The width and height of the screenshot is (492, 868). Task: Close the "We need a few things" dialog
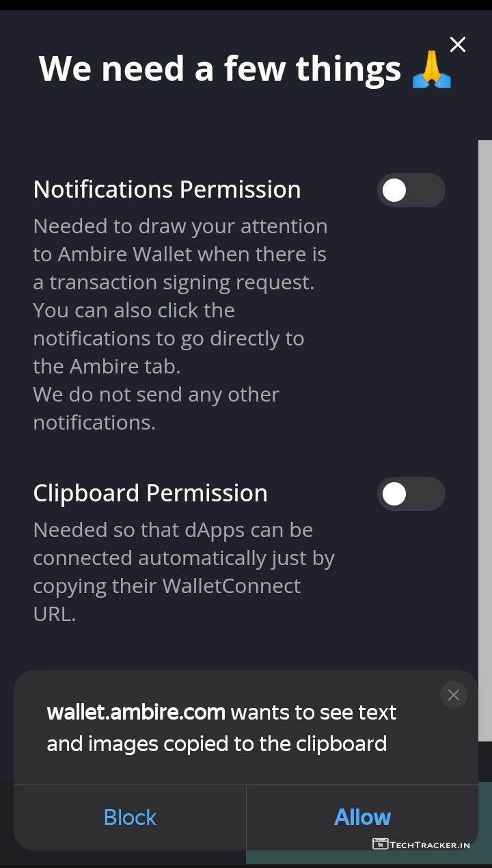457,44
